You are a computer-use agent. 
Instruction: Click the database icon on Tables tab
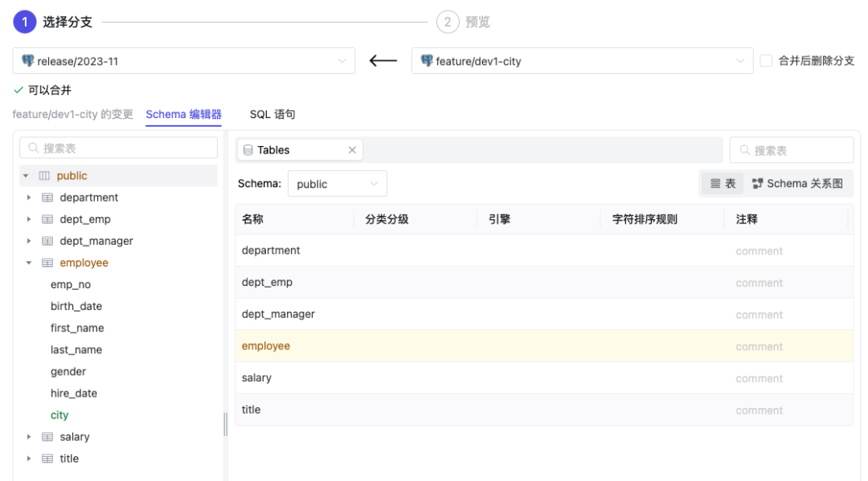tap(248, 150)
